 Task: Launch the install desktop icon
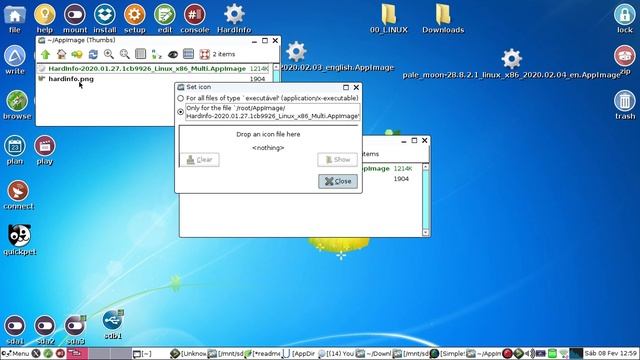point(104,18)
